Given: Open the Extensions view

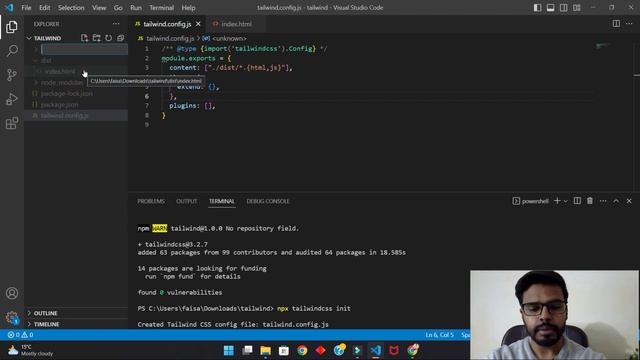Looking at the screenshot, I should [12, 123].
